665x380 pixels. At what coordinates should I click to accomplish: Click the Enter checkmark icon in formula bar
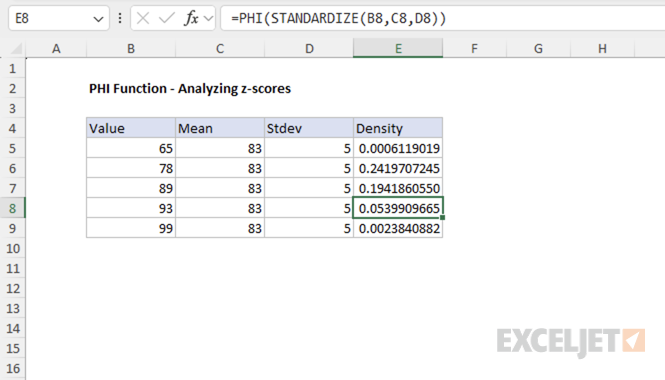pos(167,18)
